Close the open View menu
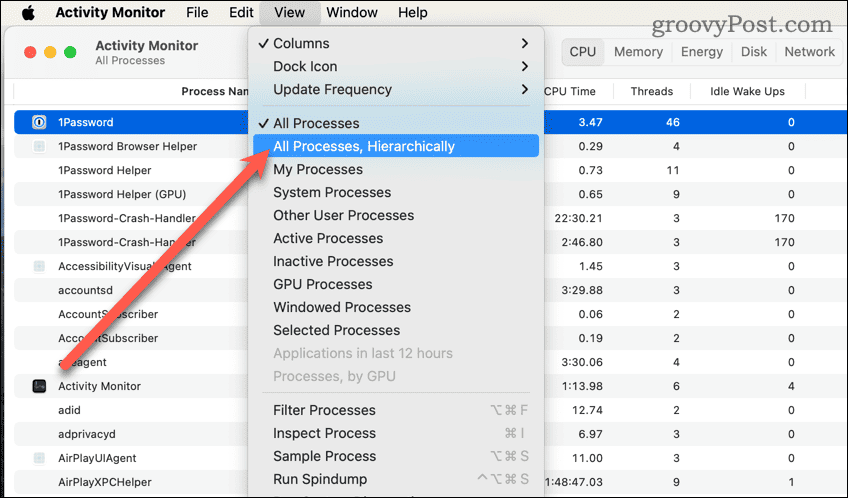The height and width of the screenshot is (498, 848). (289, 12)
